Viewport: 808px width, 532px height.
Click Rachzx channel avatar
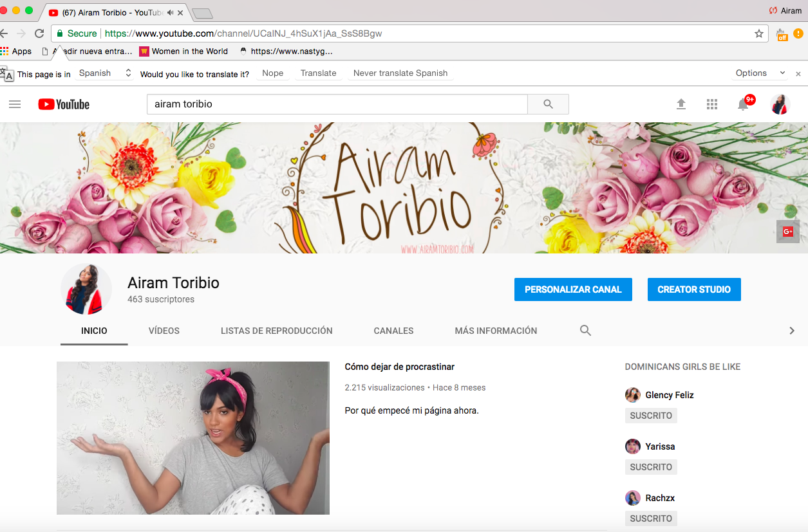tap(633, 498)
